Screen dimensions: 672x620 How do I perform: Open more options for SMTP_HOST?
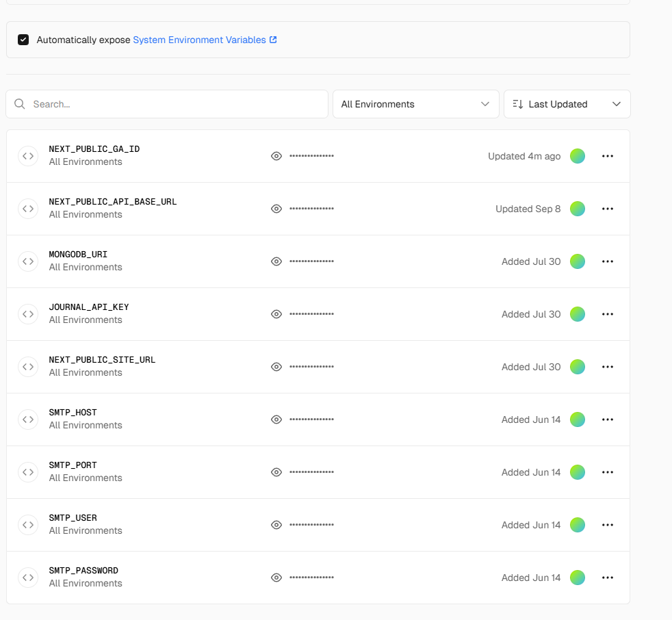pyautogui.click(x=607, y=419)
